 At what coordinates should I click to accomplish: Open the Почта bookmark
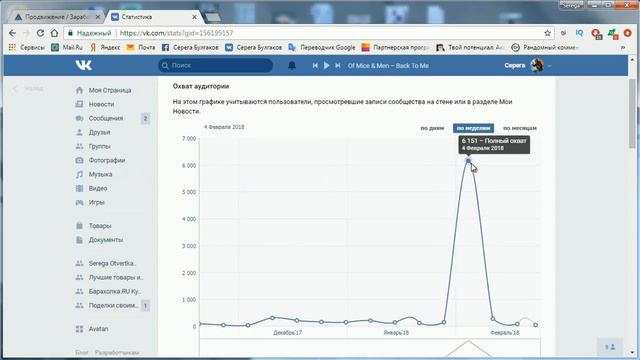141,47
